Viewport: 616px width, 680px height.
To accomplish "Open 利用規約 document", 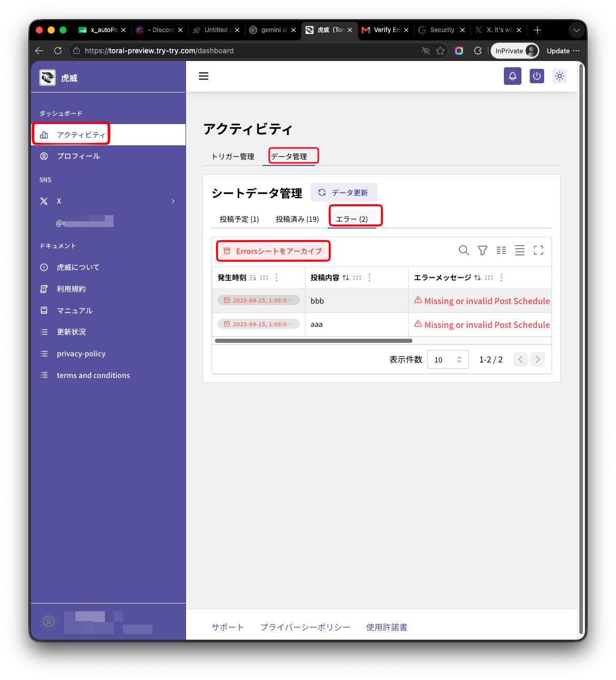I will (108, 289).
